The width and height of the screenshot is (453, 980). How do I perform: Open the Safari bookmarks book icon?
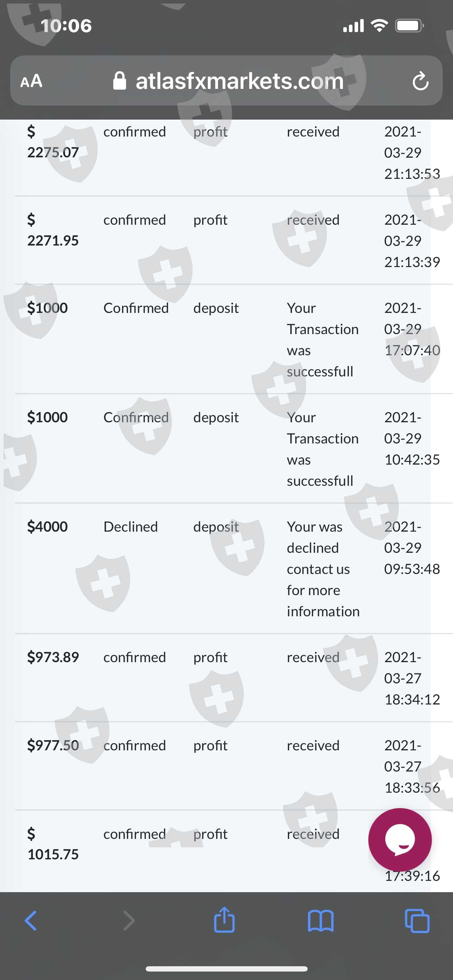pos(321,921)
